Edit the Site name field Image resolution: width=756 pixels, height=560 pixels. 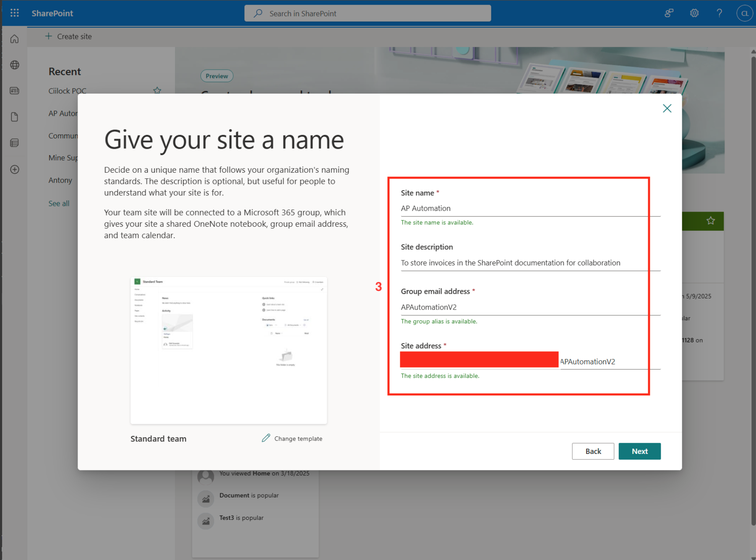(530, 208)
